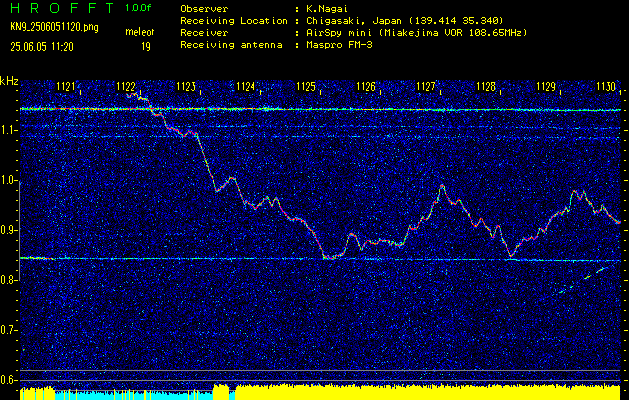Screen dimensions: 629x400
Task: Select the observer name K.Nagai
Action: pyautogui.click(x=327, y=8)
